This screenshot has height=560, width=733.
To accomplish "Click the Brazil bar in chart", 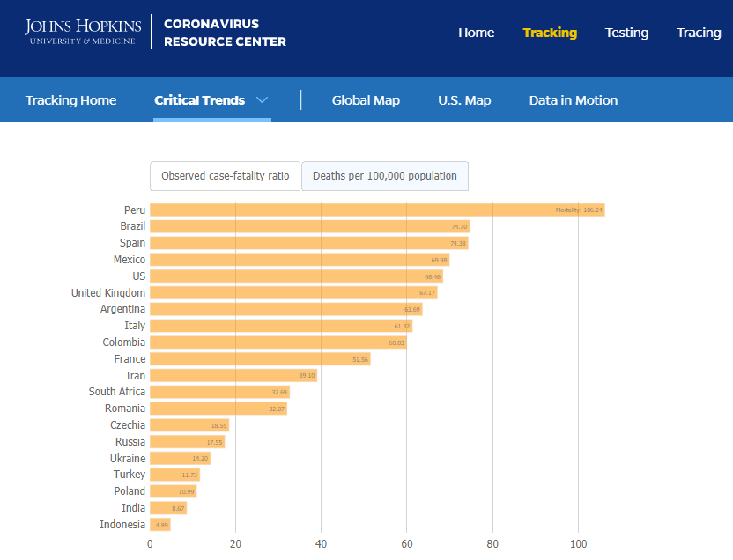I will (308, 226).
